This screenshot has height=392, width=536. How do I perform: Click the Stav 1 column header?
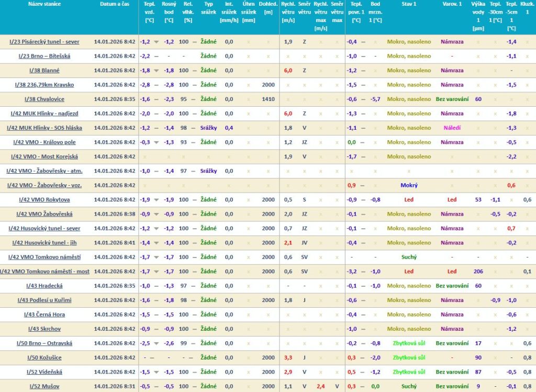[409, 4]
